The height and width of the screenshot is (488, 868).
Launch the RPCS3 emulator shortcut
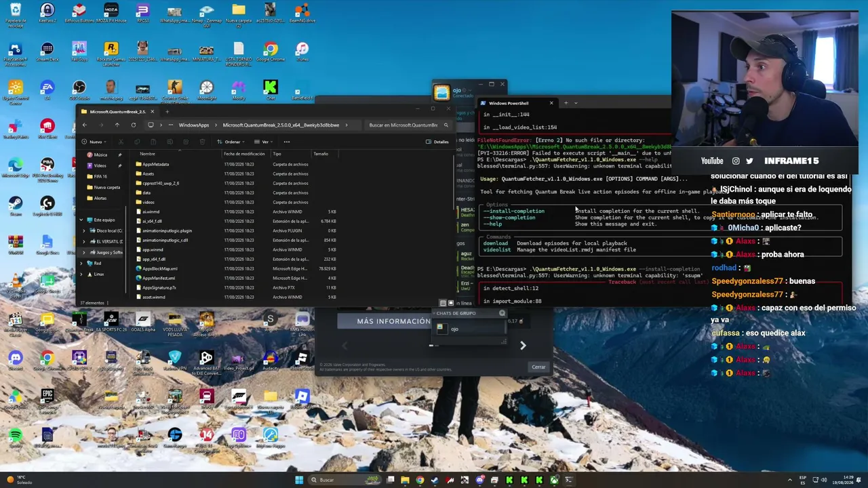142,14
